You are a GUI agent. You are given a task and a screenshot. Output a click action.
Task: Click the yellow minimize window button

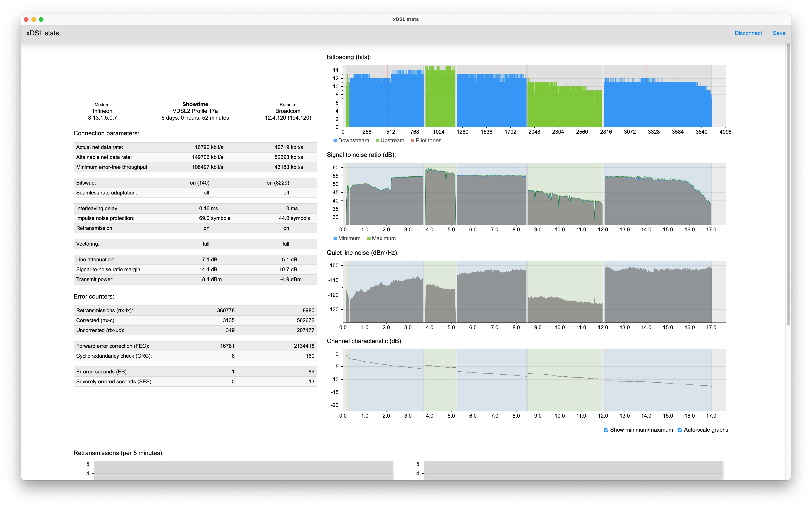pos(34,19)
